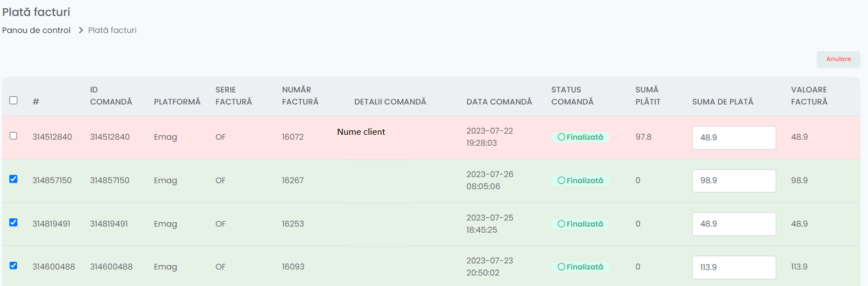The height and width of the screenshot is (286, 868).
Task: Check the box for order 314512840
Action: point(14,136)
